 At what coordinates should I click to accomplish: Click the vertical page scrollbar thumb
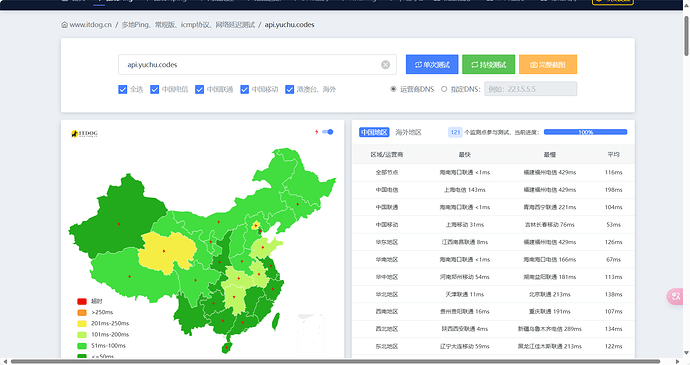point(686,36)
